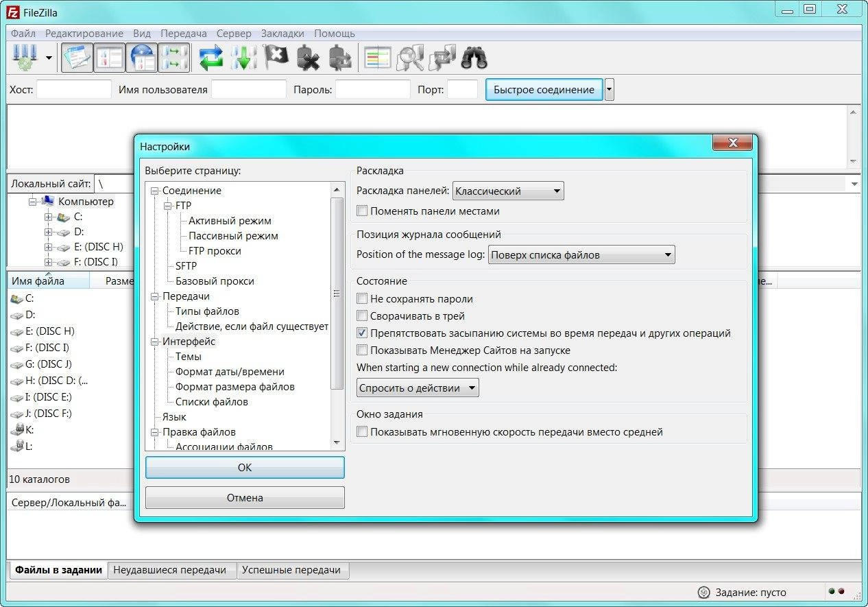Enable 'Показывать мгновенную скорость передачи' checkbox

coord(362,432)
